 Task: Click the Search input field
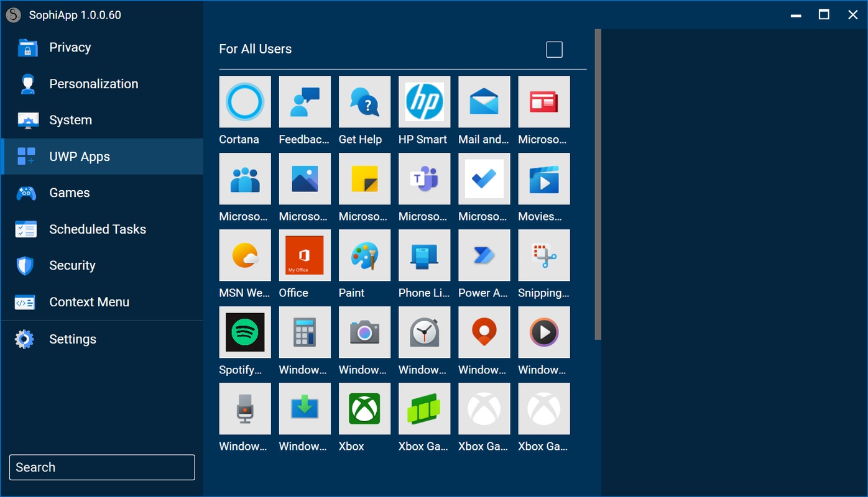point(102,467)
